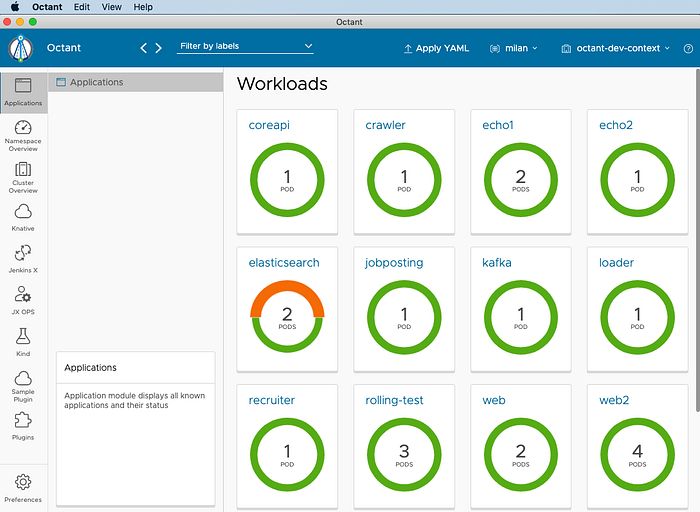Open Cluster Overview in sidebar
The height and width of the screenshot is (512, 700).
pyautogui.click(x=23, y=178)
